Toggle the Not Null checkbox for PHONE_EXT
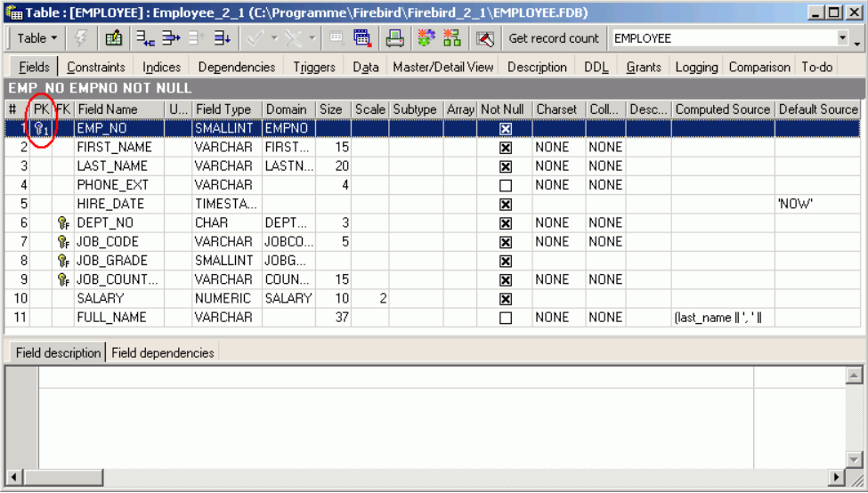868x493 pixels. click(x=506, y=185)
